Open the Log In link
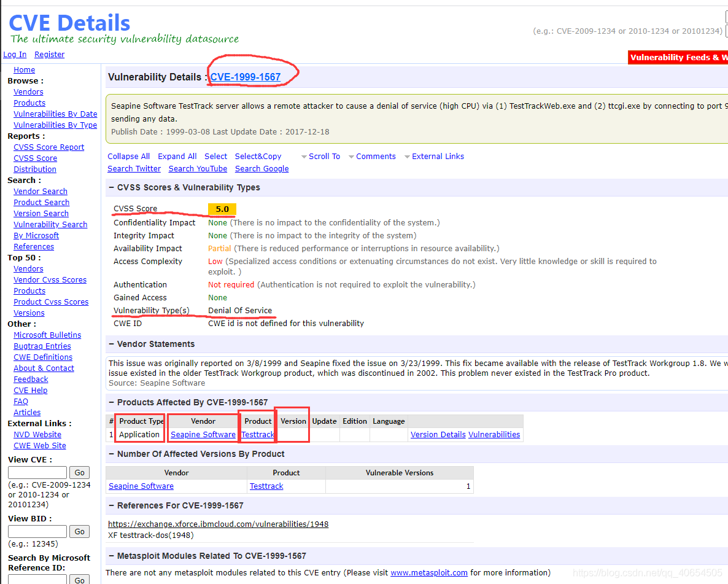This screenshot has height=584, width=728. [15, 55]
